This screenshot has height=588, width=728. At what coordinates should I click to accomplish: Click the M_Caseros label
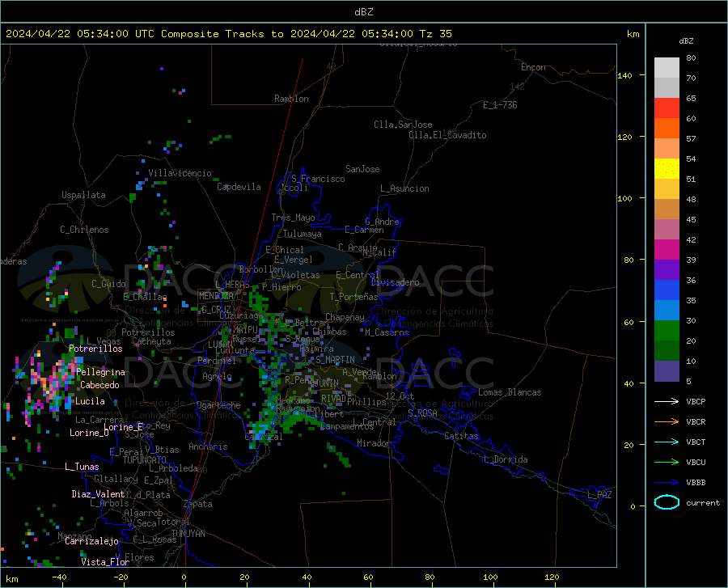pyautogui.click(x=387, y=332)
